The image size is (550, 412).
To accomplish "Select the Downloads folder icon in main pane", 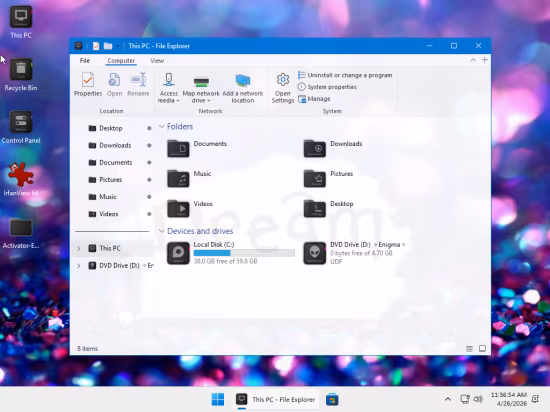I will tap(315, 148).
